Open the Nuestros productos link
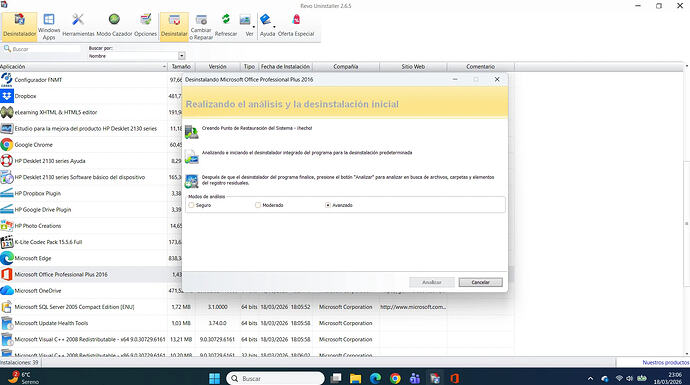The height and width of the screenshot is (385, 690). coord(665,363)
